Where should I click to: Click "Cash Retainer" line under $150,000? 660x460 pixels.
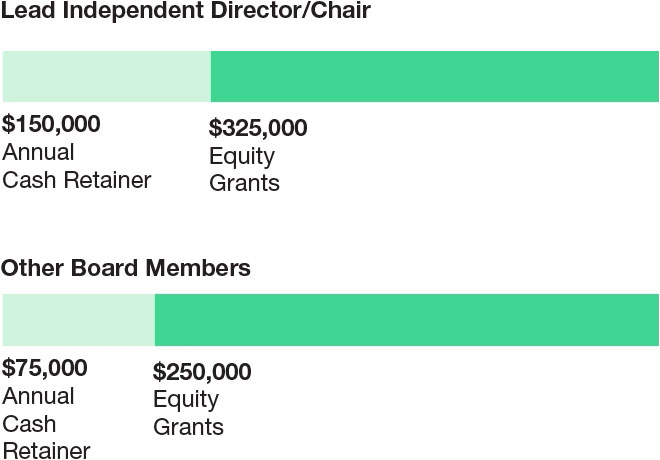76,180
